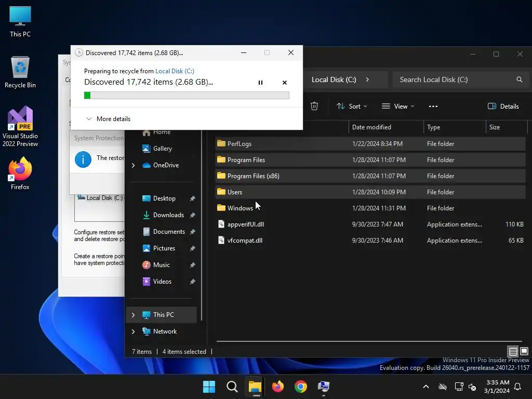The image size is (532, 399).
Task: Expand the This PC tree node
Action: click(134, 315)
